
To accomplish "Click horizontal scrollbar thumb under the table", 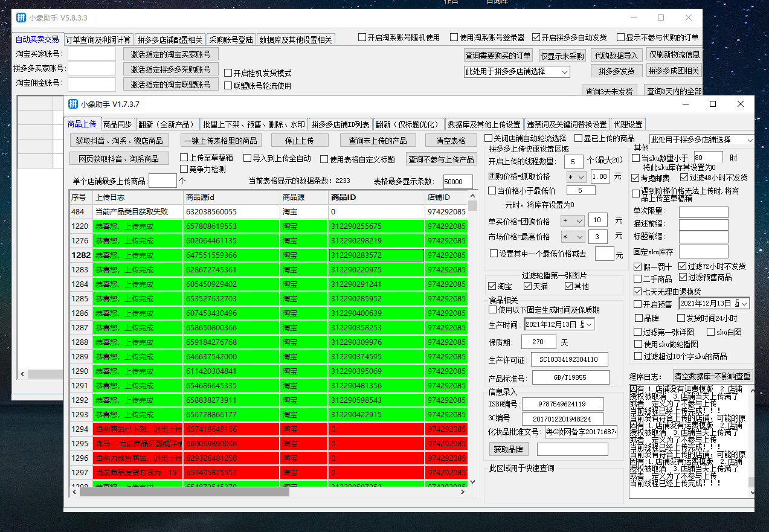I will (x=184, y=492).
